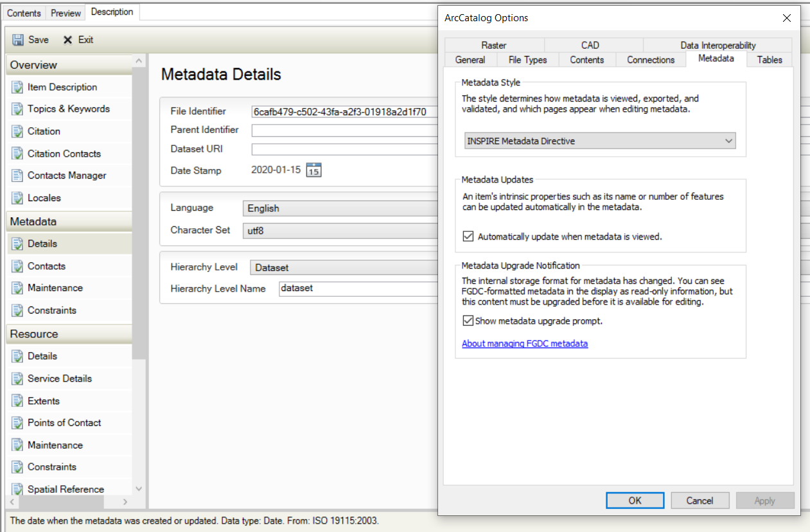
Task: Click the Contacts Manager page icon
Action: tap(17, 175)
